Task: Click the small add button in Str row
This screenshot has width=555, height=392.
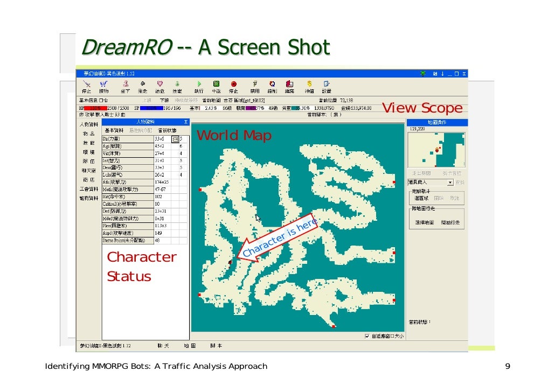Action: pyautogui.click(x=175, y=139)
